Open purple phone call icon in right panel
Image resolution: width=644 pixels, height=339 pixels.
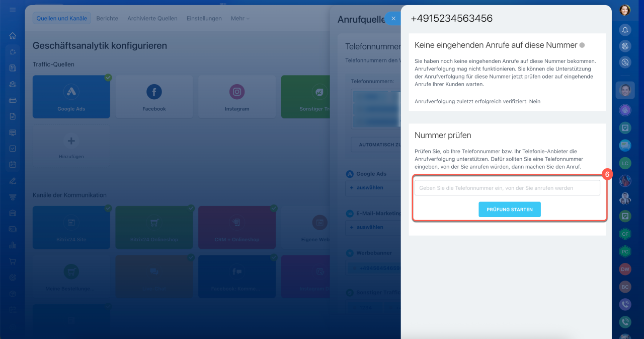pos(625,304)
